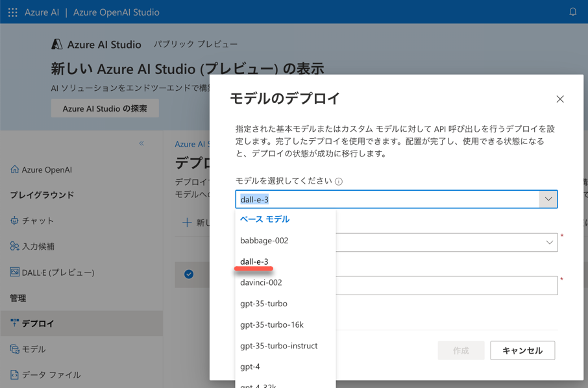This screenshot has height=388, width=588.
Task: Click the 管理 section heading
Action: point(18,298)
